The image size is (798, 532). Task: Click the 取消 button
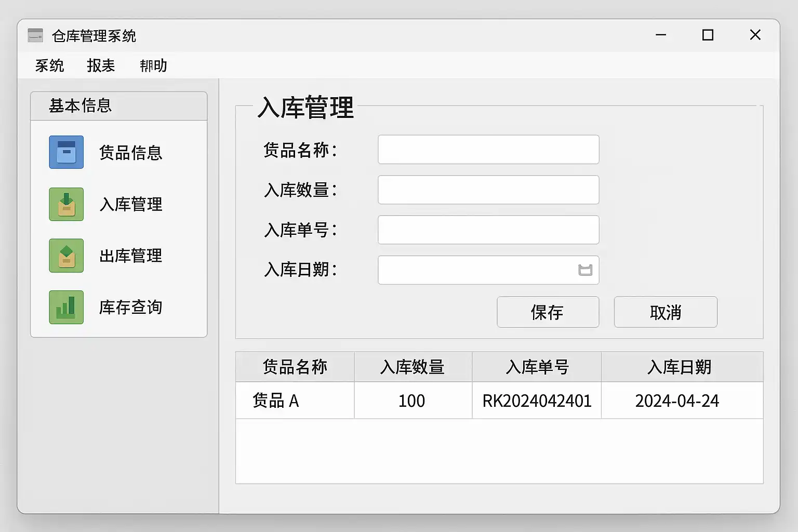pos(666,312)
